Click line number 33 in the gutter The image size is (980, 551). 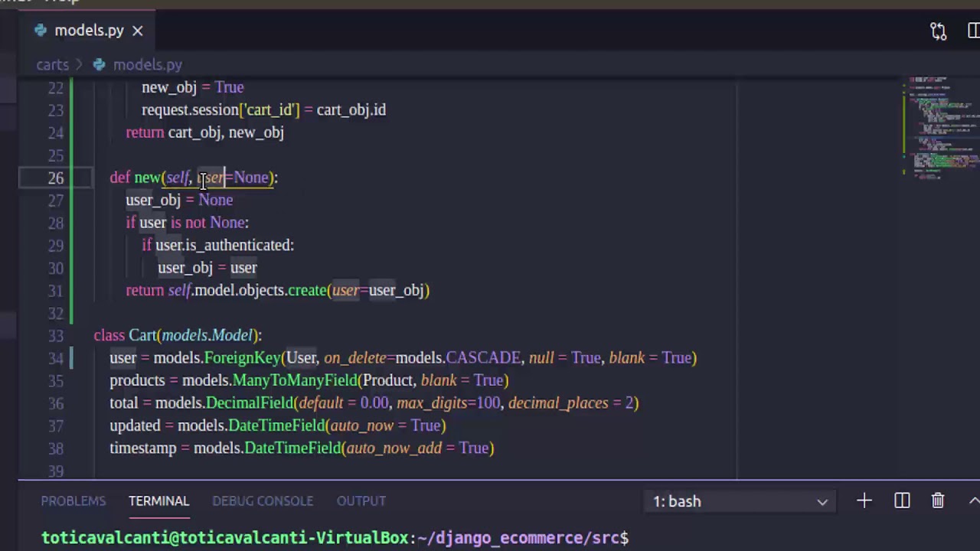[x=55, y=335]
